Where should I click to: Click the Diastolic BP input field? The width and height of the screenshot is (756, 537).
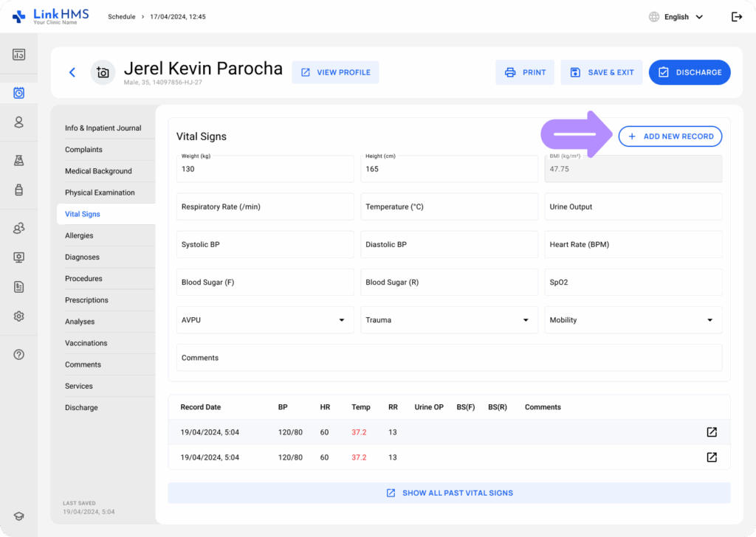coord(450,244)
